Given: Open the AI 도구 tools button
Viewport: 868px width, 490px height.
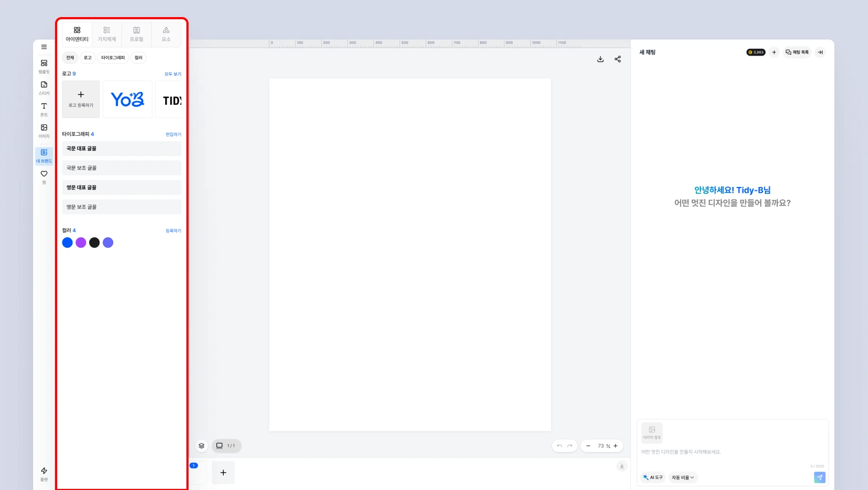Looking at the screenshot, I should (653, 478).
